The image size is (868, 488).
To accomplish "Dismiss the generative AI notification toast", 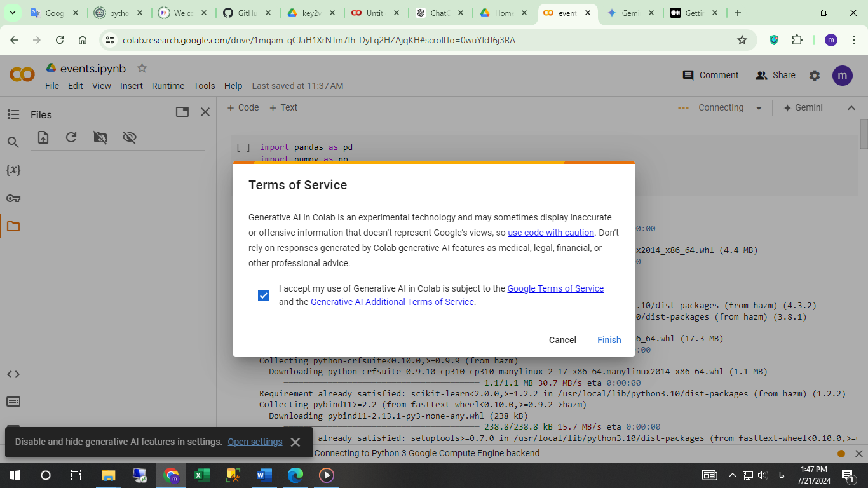I will click(295, 442).
